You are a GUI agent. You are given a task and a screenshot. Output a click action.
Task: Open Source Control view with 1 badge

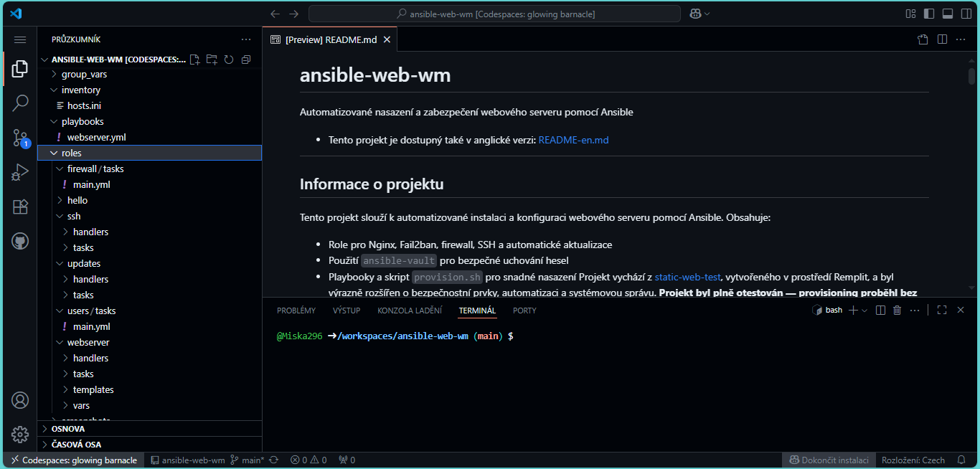(20, 138)
